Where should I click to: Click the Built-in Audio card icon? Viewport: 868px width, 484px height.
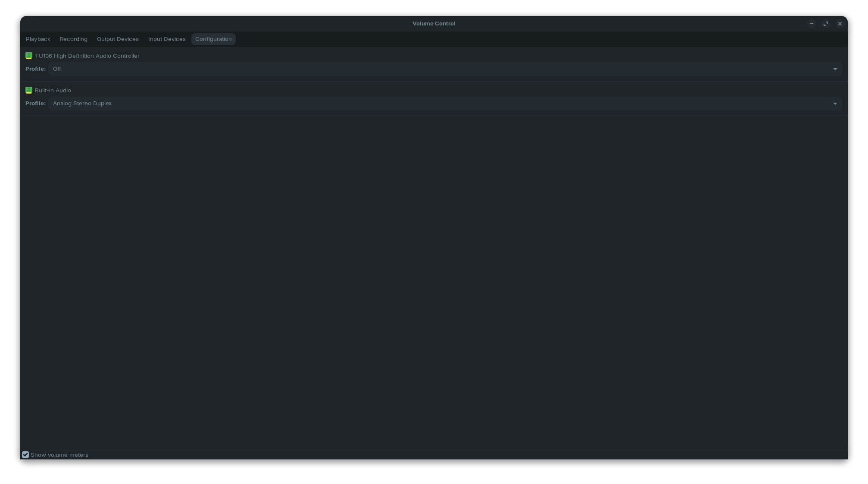click(x=29, y=90)
